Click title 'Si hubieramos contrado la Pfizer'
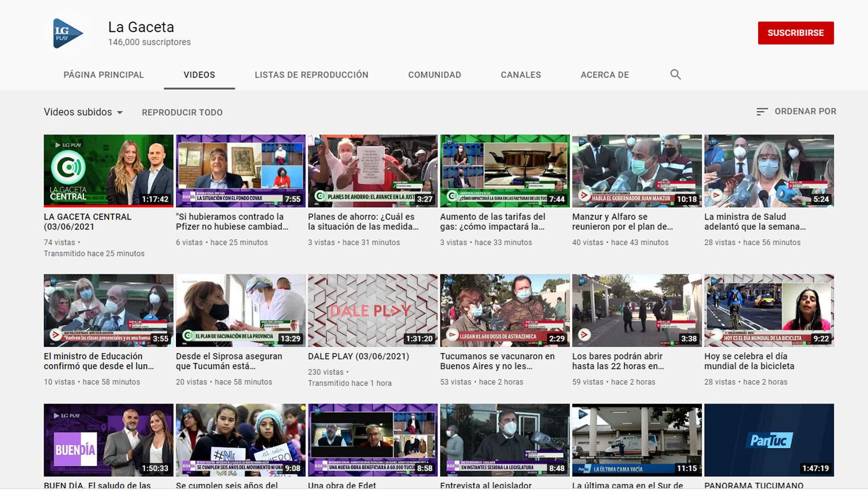The height and width of the screenshot is (492, 868). point(232,222)
